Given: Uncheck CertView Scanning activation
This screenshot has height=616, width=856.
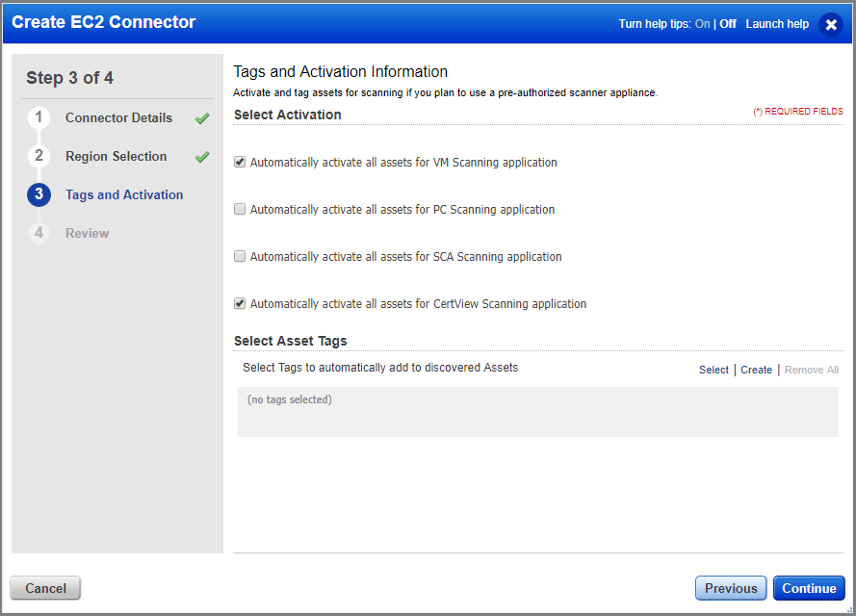Looking at the screenshot, I should pos(239,303).
